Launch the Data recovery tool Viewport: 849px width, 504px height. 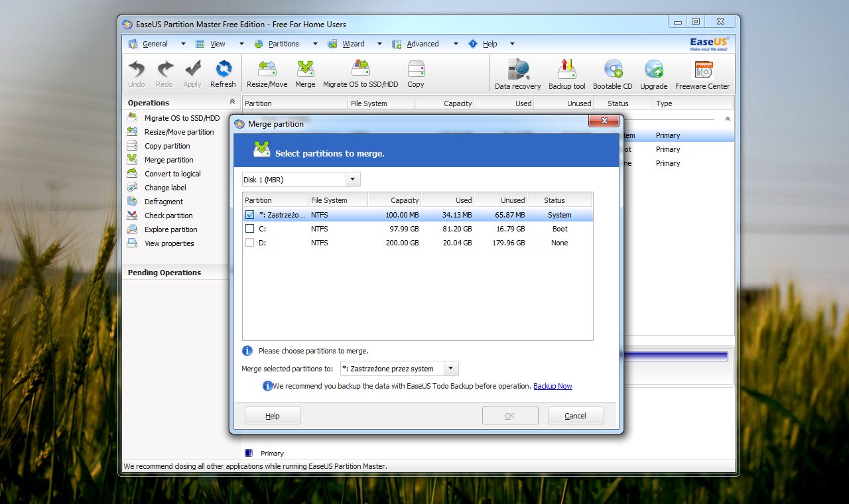517,74
